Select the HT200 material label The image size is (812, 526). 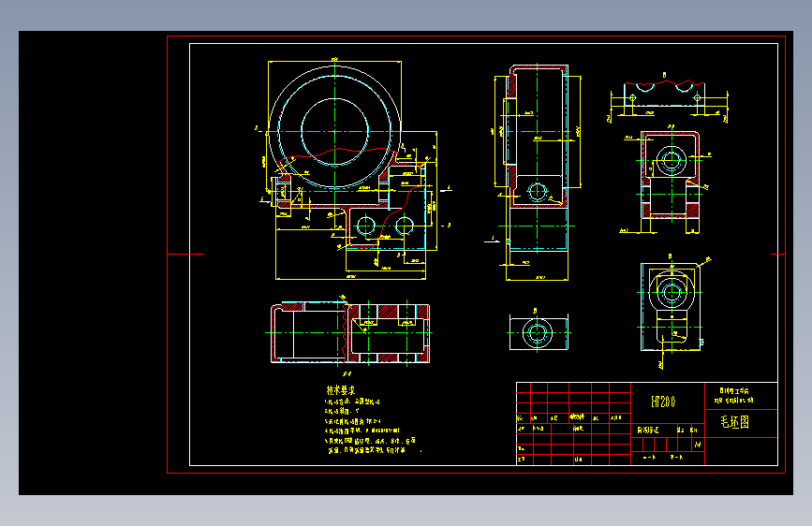[663, 402]
